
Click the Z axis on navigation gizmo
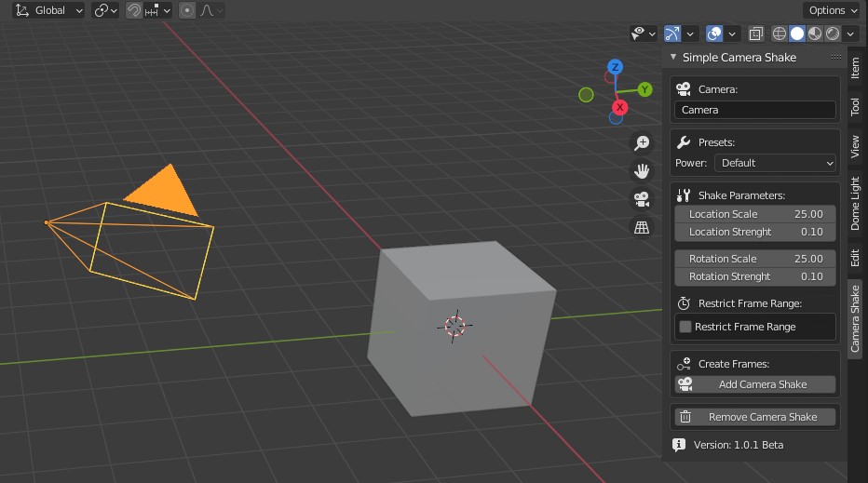tap(615, 67)
